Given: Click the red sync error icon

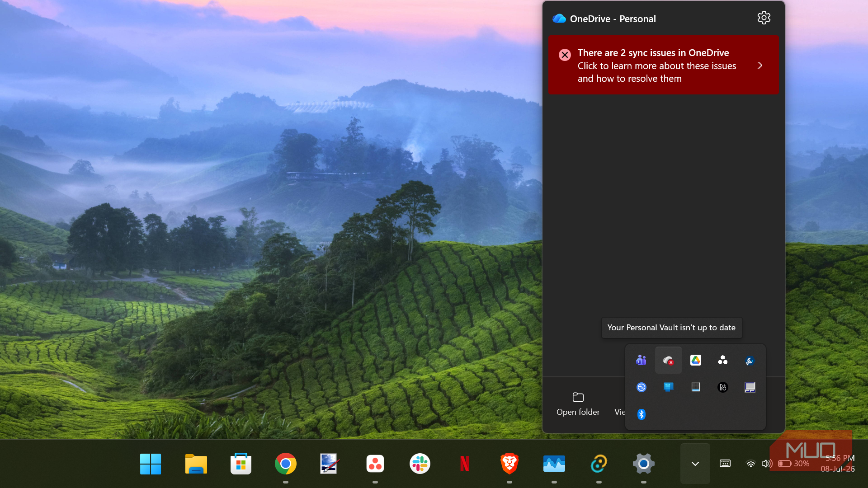Looking at the screenshot, I should [x=565, y=55].
